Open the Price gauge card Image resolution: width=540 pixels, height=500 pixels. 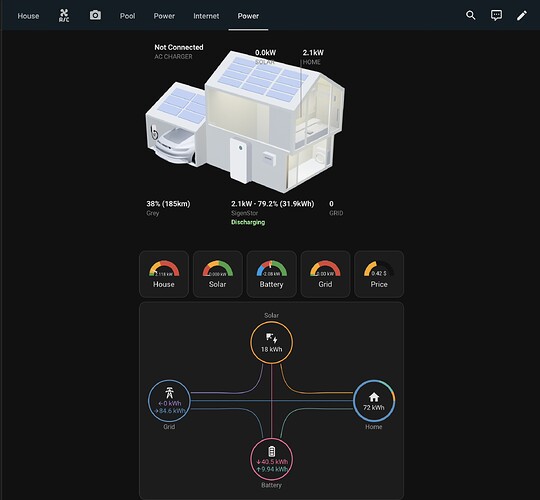point(379,274)
